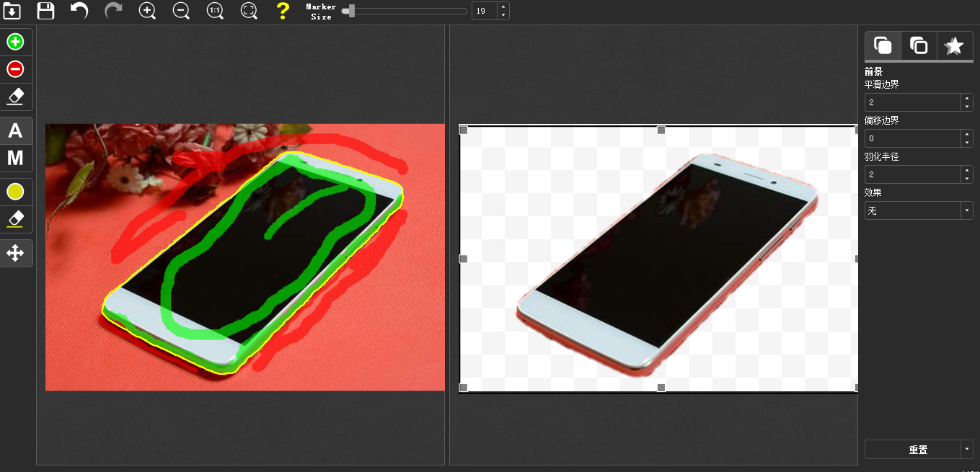Select the green foreground marker tool
Viewport: 980px width, 472px height.
coord(15,42)
